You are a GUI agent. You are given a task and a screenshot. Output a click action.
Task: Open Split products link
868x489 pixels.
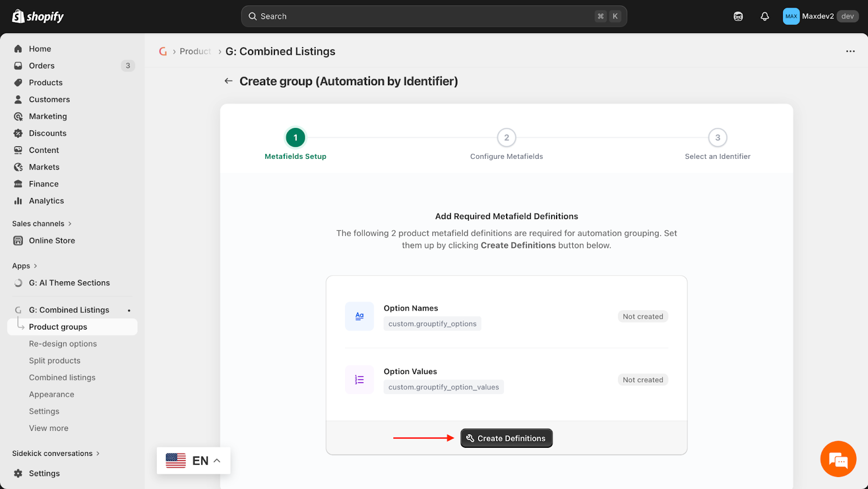point(55,361)
